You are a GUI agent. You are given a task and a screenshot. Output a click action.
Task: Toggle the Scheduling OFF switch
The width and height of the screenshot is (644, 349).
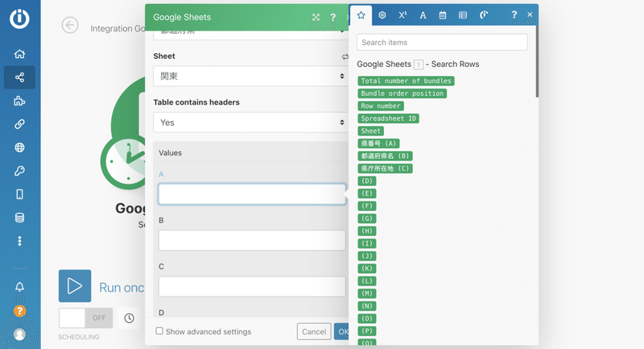coord(85,318)
